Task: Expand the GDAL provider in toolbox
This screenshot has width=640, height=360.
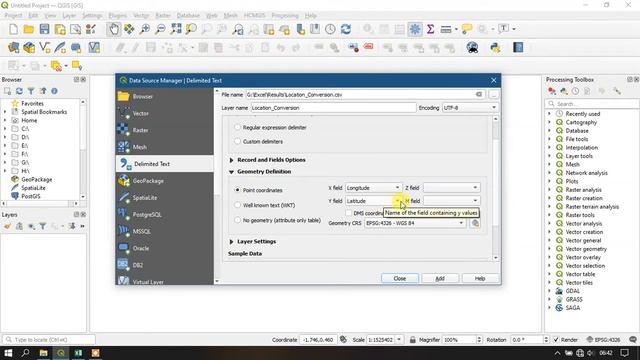Action: [549, 291]
